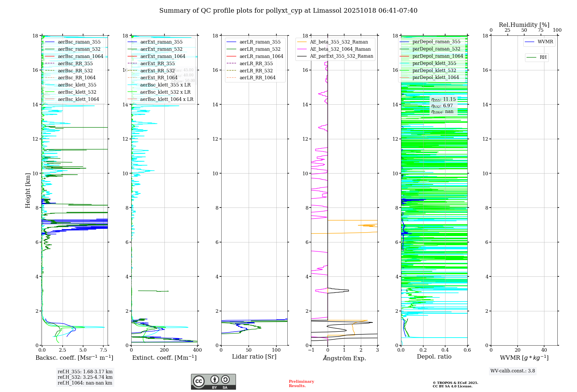Click the TROPOS & ECoE 2025 copyright text
The height and width of the screenshot is (392, 577).
455,383
